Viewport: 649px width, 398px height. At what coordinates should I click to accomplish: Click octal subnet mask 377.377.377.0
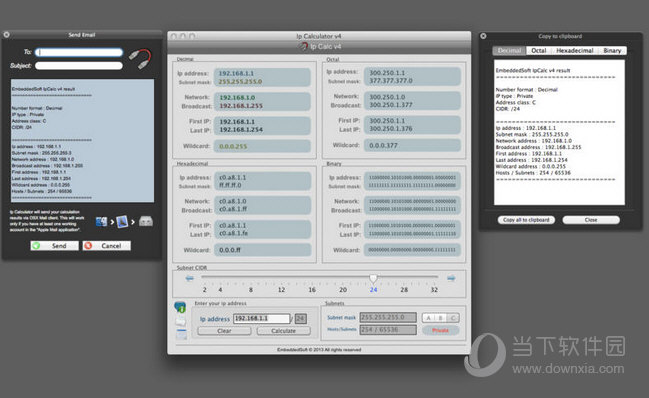tap(391, 81)
